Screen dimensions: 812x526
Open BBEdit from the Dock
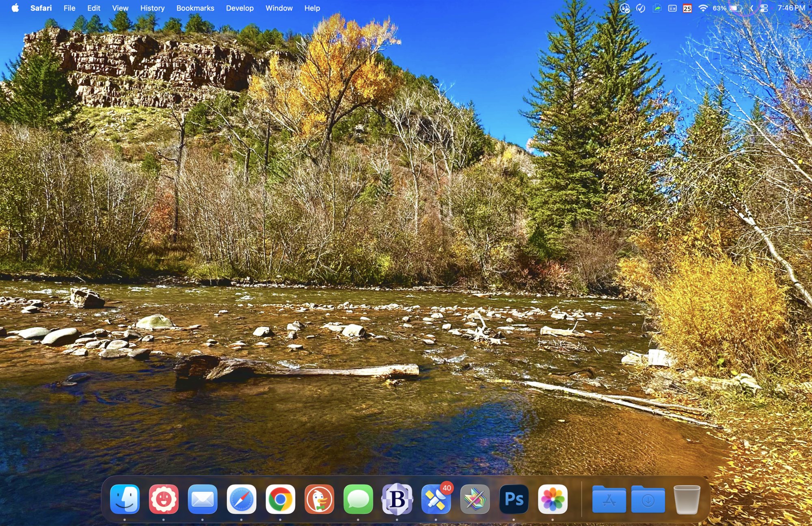pyautogui.click(x=397, y=499)
